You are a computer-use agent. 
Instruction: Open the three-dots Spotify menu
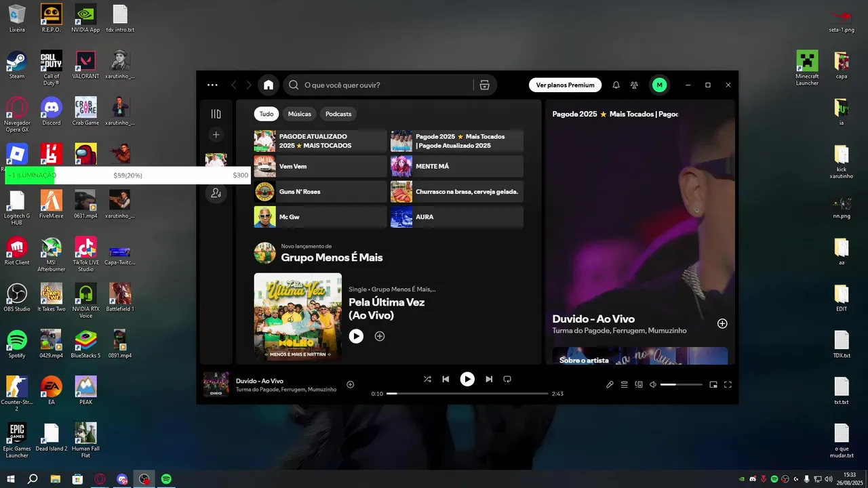point(212,85)
